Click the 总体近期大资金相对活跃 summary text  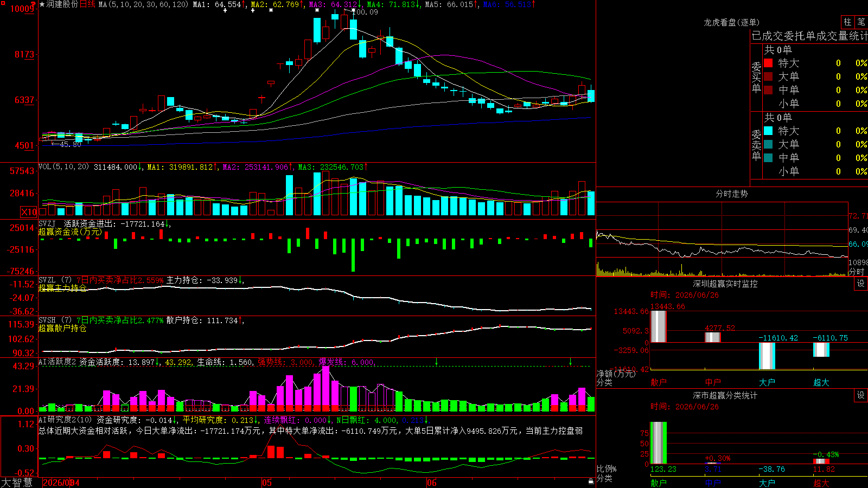pos(311,431)
